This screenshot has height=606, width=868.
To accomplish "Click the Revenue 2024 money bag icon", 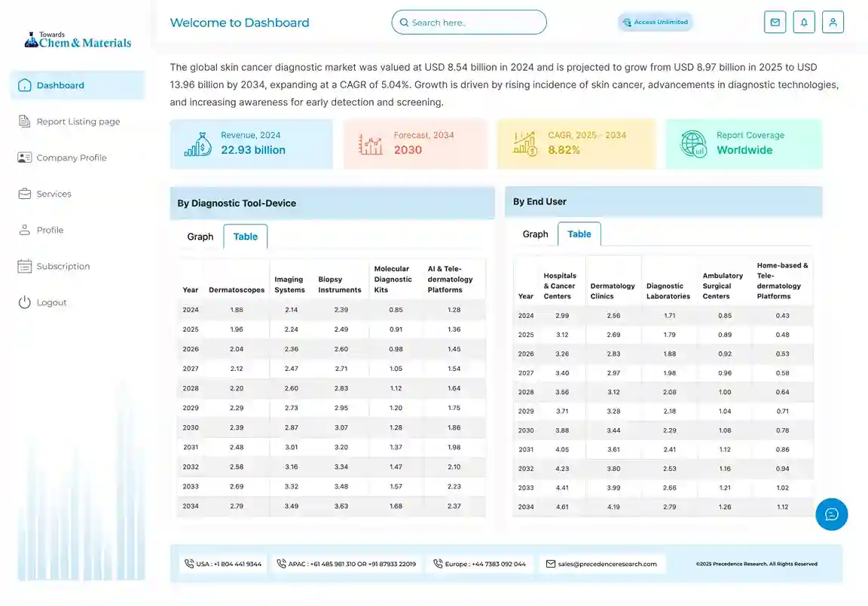I will pyautogui.click(x=197, y=143).
